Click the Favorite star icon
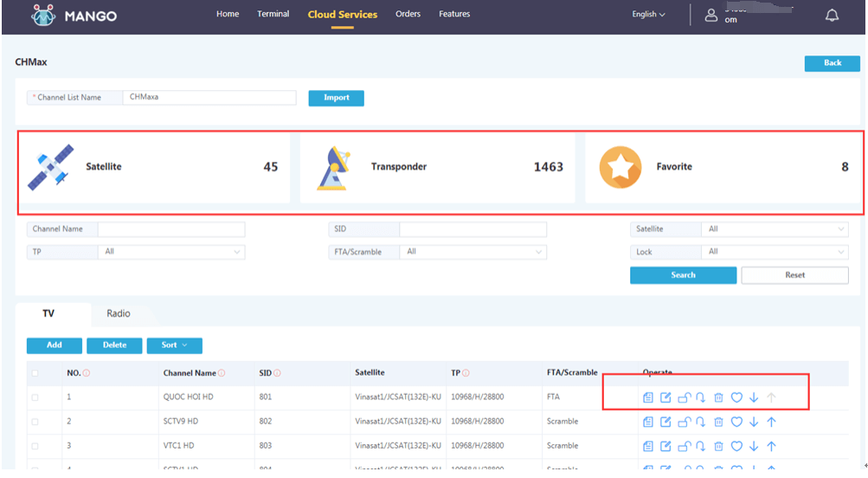The width and height of the screenshot is (868, 478). (620, 167)
